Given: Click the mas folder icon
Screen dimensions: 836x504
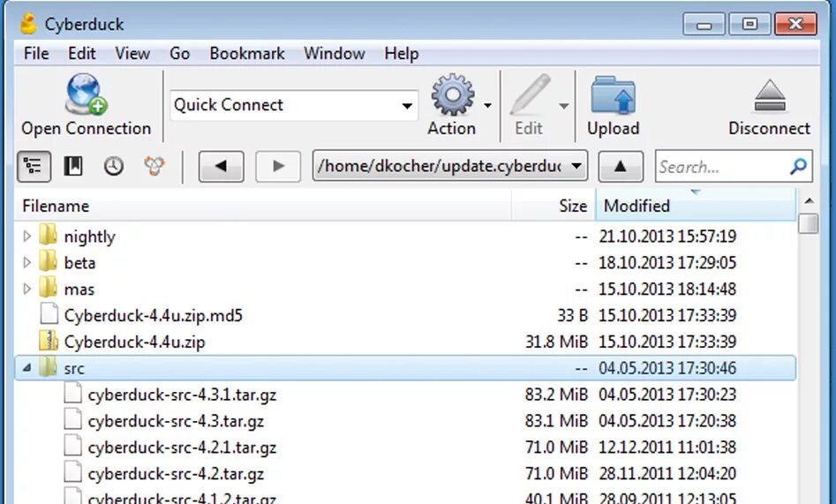Looking at the screenshot, I should click(x=48, y=288).
